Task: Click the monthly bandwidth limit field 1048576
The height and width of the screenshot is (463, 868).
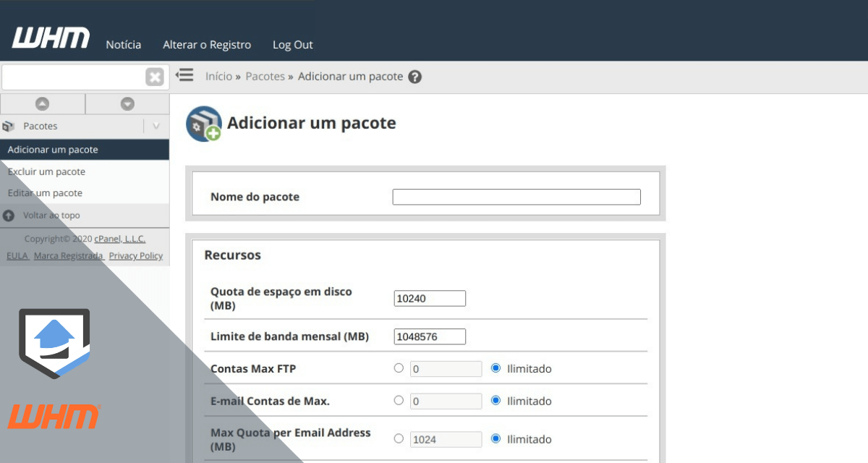Action: tap(430, 337)
